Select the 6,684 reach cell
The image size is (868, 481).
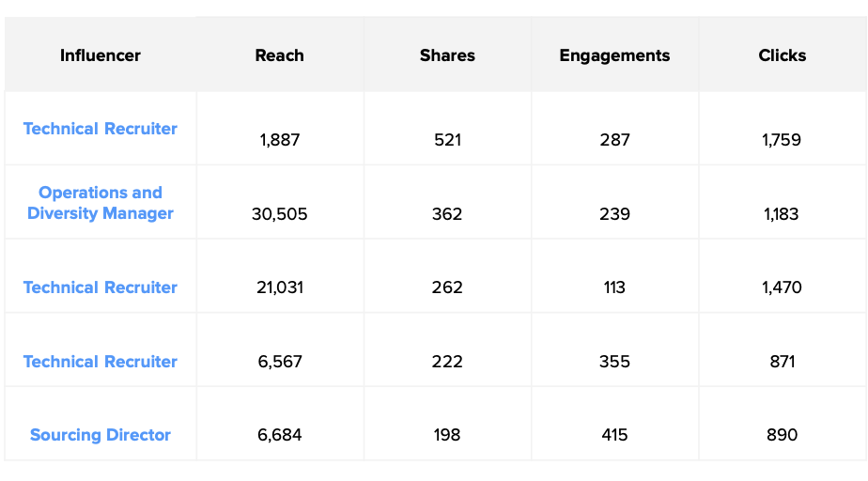279,435
